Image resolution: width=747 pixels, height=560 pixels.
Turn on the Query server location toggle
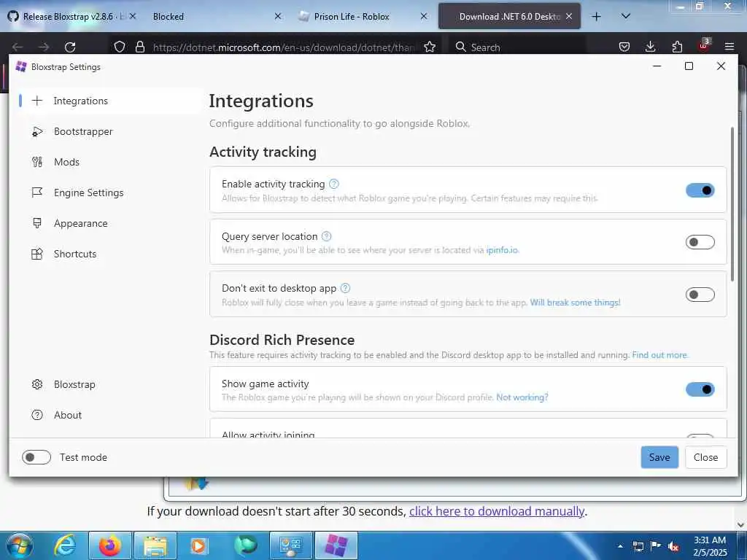click(x=700, y=242)
